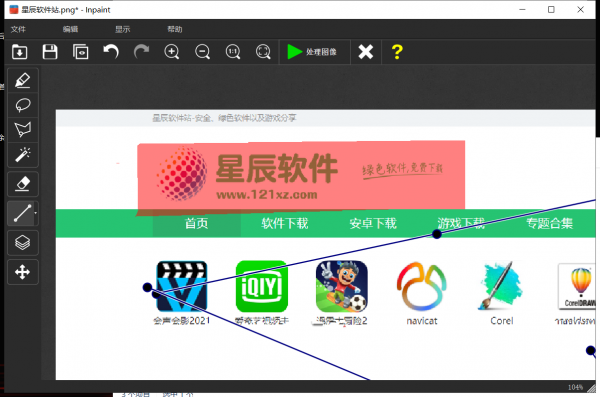This screenshot has height=397, width=600.
Task: Open the 帮助 menu
Action: click(175, 29)
